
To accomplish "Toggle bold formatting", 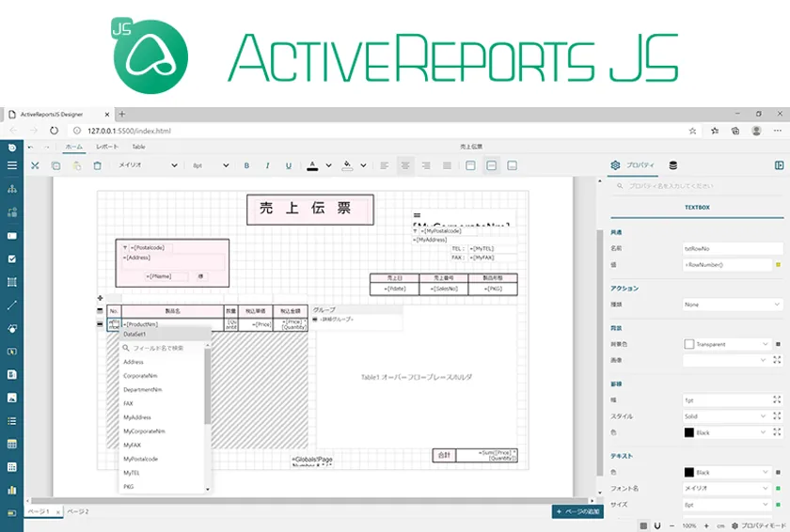I will click(247, 165).
